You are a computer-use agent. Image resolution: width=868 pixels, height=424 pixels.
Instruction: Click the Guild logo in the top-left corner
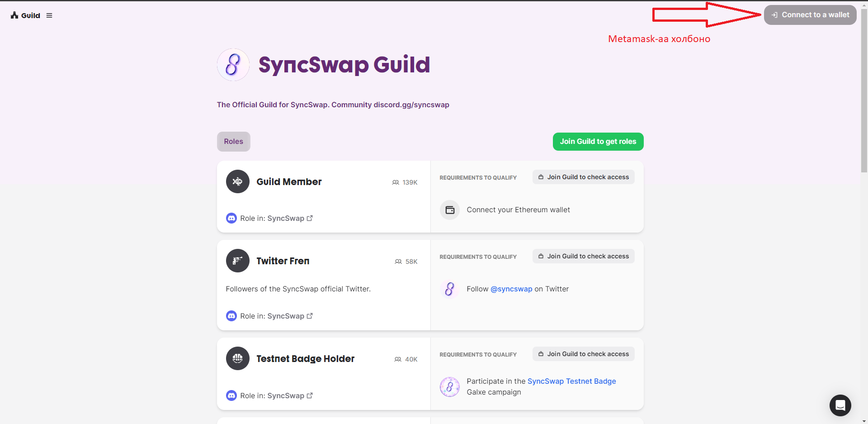pyautogui.click(x=25, y=15)
